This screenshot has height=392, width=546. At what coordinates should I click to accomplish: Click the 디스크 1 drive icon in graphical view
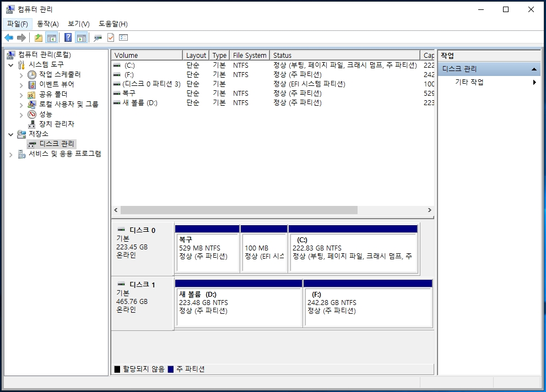[x=121, y=284]
